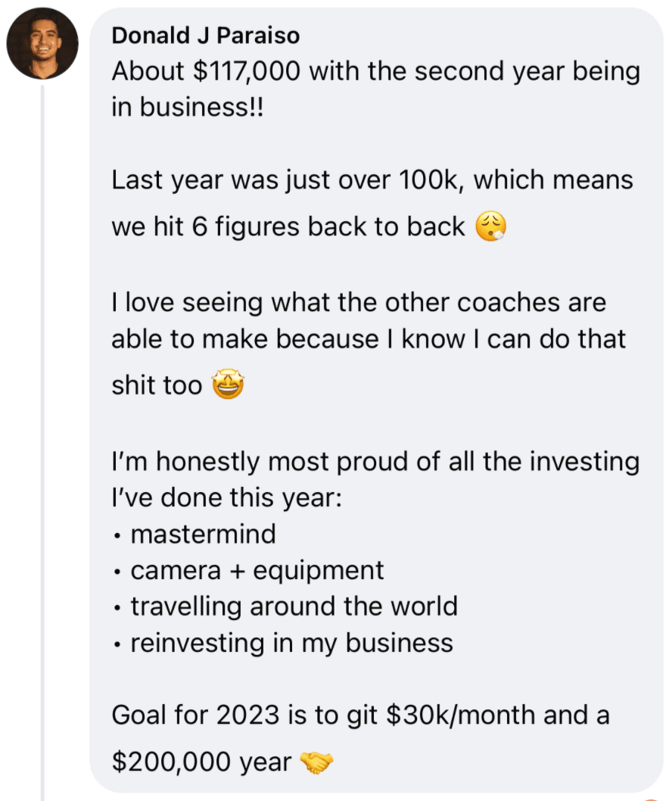Click the "reinvesting in my business" bullet item
This screenshot has width=672, height=801.
pyautogui.click(x=291, y=643)
